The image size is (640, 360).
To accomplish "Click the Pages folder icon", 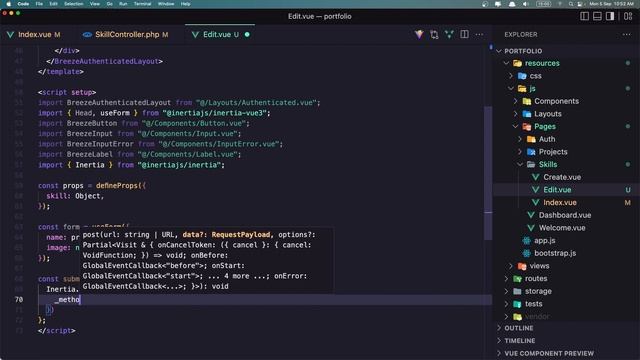I will (x=527, y=127).
